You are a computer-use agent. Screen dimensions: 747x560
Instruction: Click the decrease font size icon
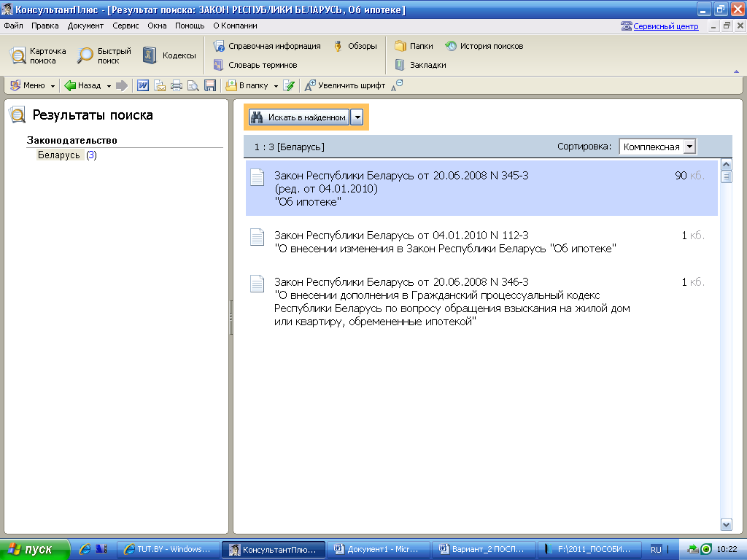397,85
